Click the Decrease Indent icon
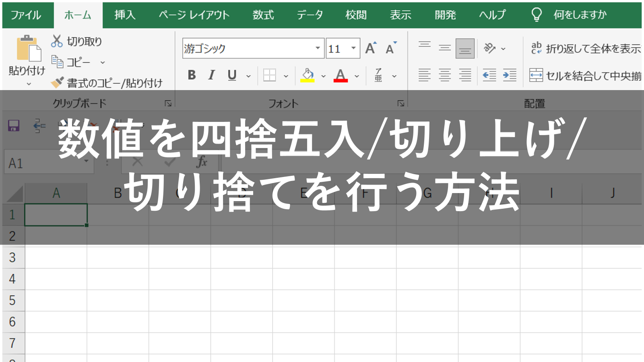The image size is (644, 362). click(489, 75)
